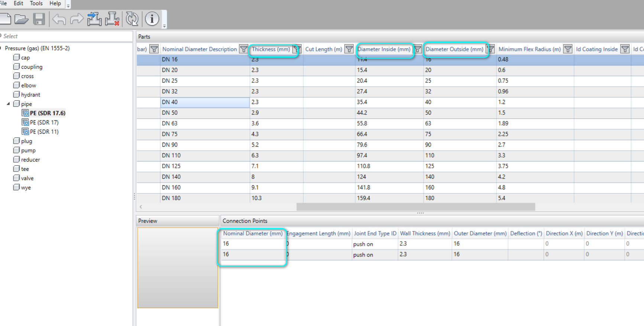Open the Tools menu
Screen dimensions: 644x326
[x=36, y=3]
